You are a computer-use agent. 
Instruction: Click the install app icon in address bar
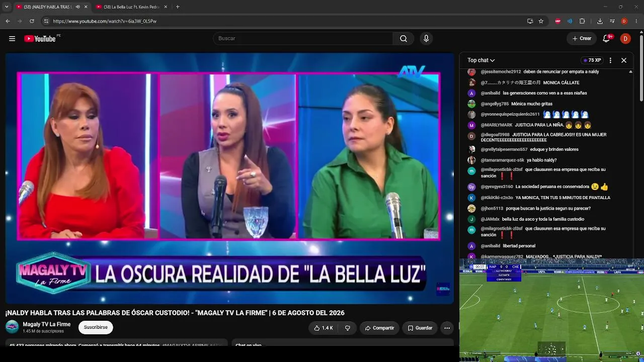point(530,21)
